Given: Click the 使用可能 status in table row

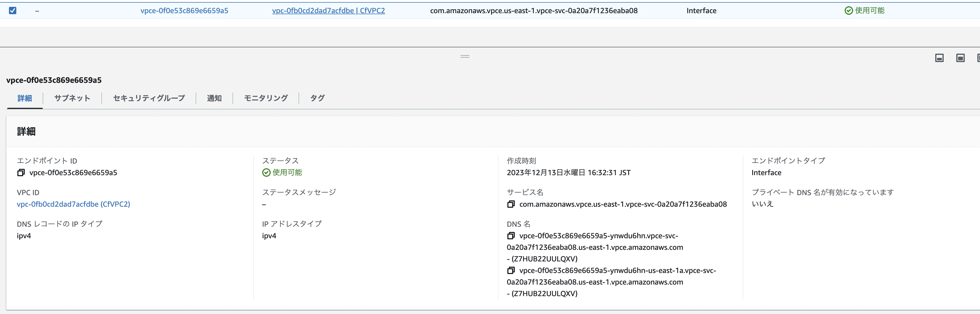Looking at the screenshot, I should tap(870, 11).
